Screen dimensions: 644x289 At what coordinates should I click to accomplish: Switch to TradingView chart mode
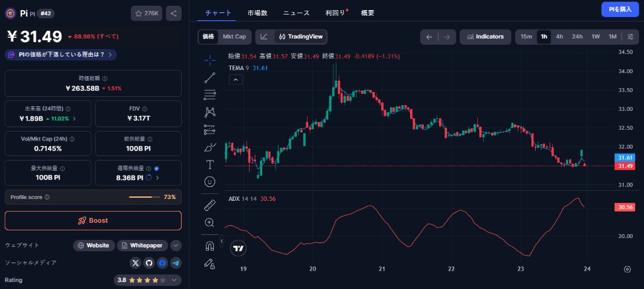(x=300, y=37)
